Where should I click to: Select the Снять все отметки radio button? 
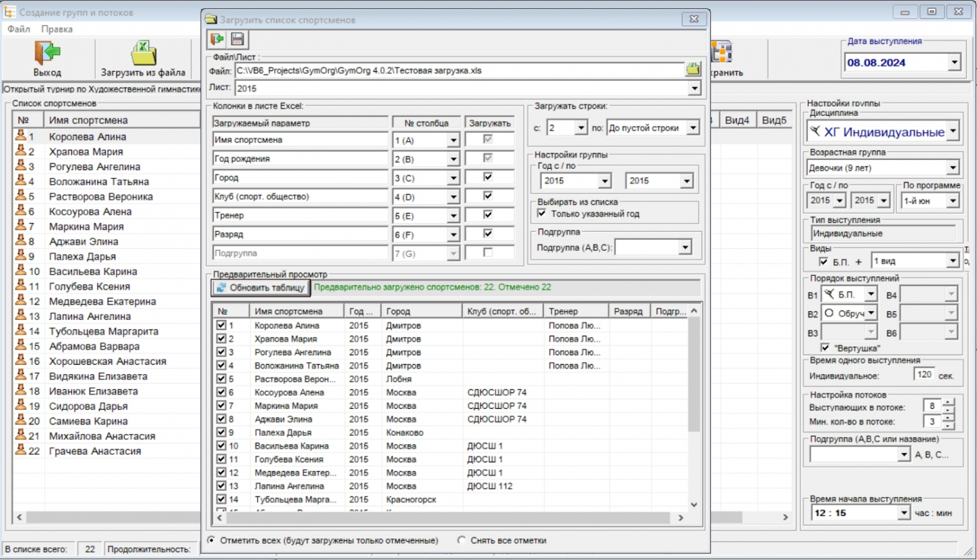point(462,540)
